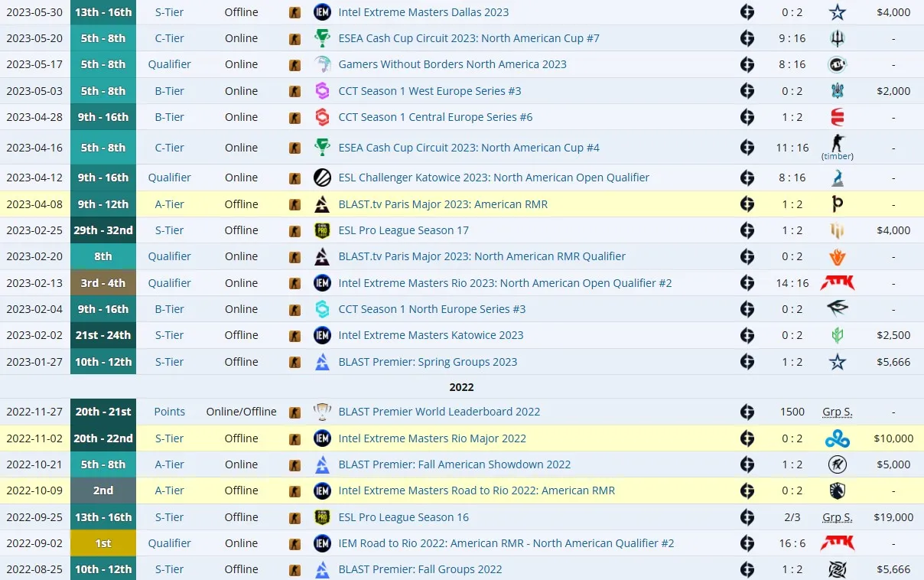This screenshot has height=580, width=924.
Task: Open Intel Extreme Masters Katowice 2023
Action: (431, 335)
